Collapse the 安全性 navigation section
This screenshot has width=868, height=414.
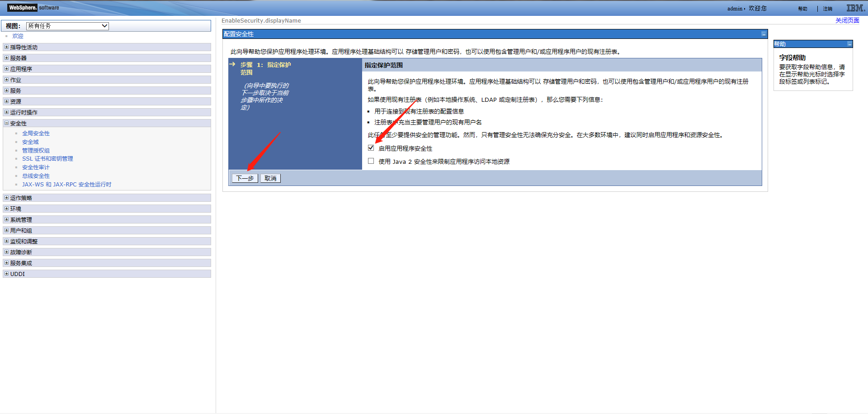[x=6, y=123]
